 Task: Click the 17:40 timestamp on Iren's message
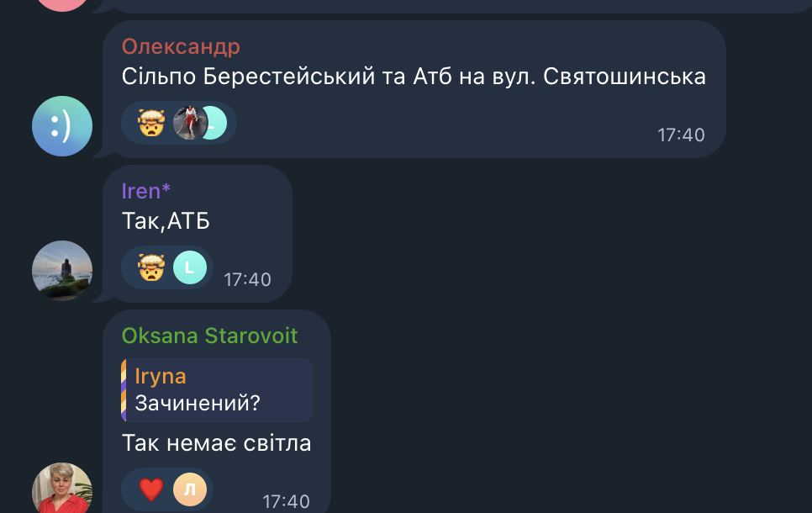point(247,280)
